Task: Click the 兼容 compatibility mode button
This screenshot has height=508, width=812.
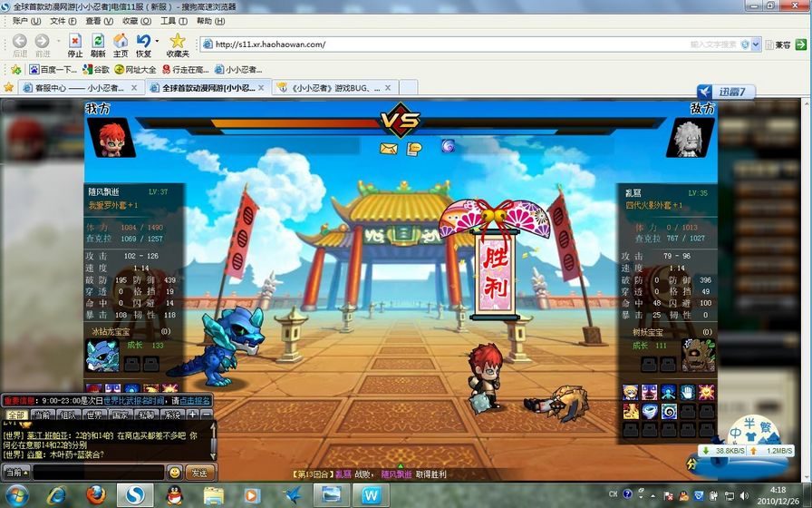Action: click(778, 44)
